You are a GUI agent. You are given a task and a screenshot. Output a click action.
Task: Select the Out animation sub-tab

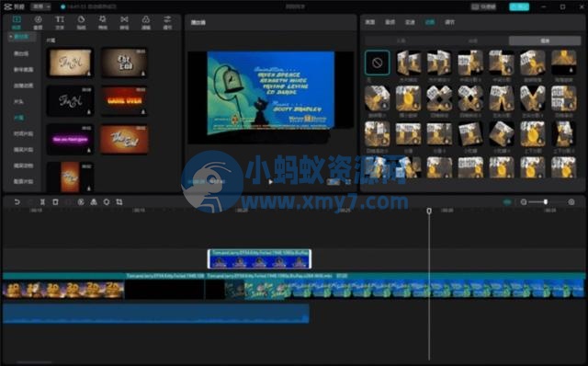pos(473,40)
